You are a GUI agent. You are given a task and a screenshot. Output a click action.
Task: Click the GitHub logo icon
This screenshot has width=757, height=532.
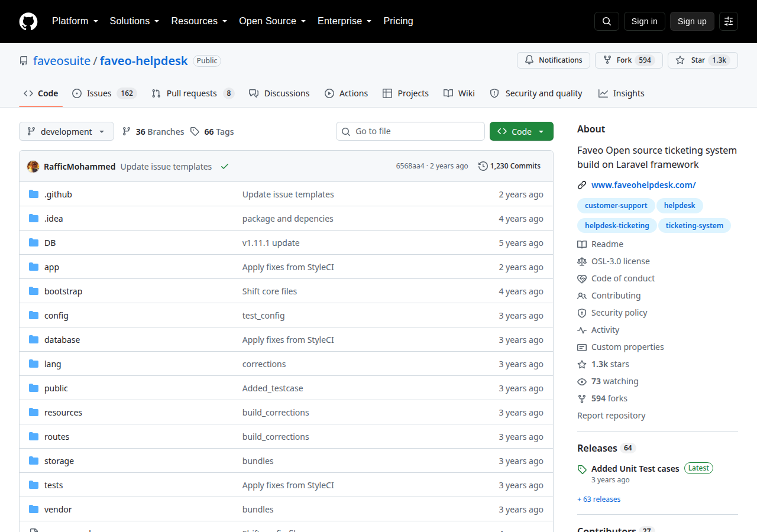coord(28,21)
